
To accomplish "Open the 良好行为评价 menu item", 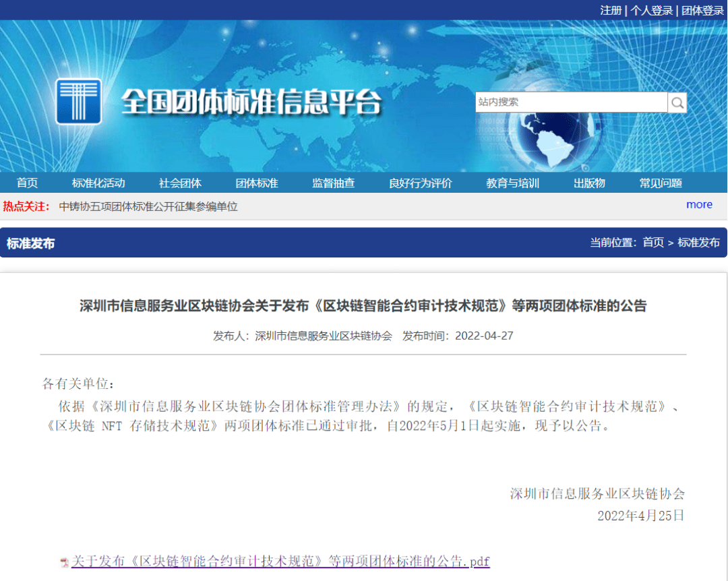I will click(420, 183).
